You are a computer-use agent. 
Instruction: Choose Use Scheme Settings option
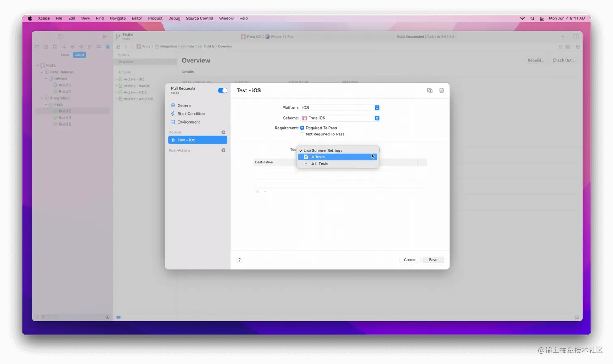tap(338, 150)
